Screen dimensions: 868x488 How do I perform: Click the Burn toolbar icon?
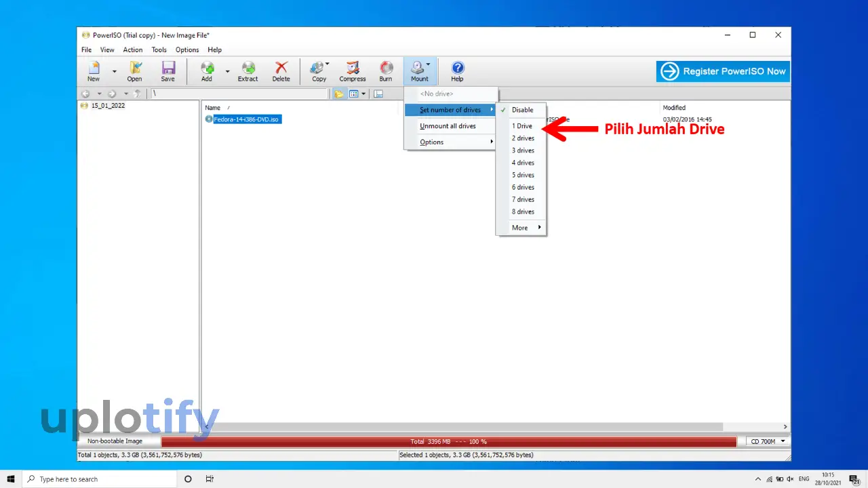[x=386, y=70]
